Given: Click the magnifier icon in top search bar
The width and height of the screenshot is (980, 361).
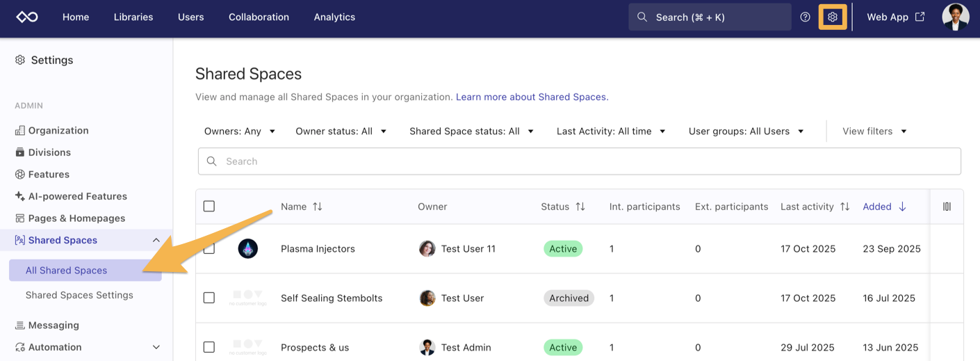Looking at the screenshot, I should pos(642,17).
